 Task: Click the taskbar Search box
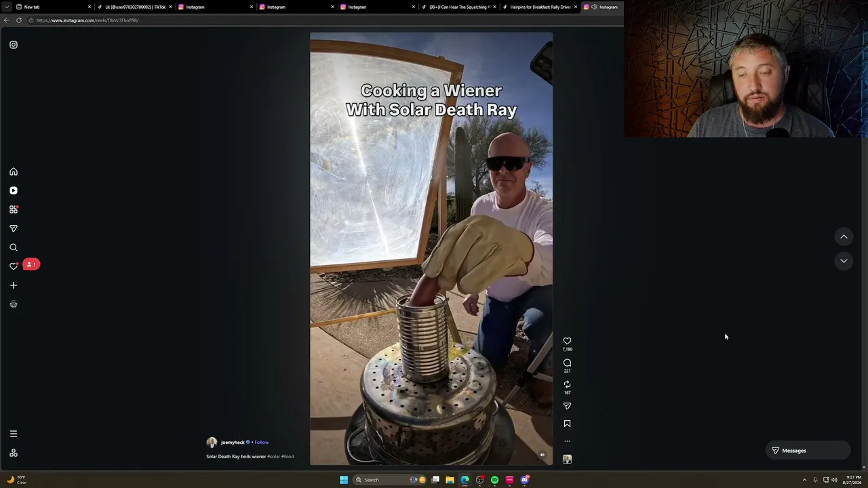[388, 480]
